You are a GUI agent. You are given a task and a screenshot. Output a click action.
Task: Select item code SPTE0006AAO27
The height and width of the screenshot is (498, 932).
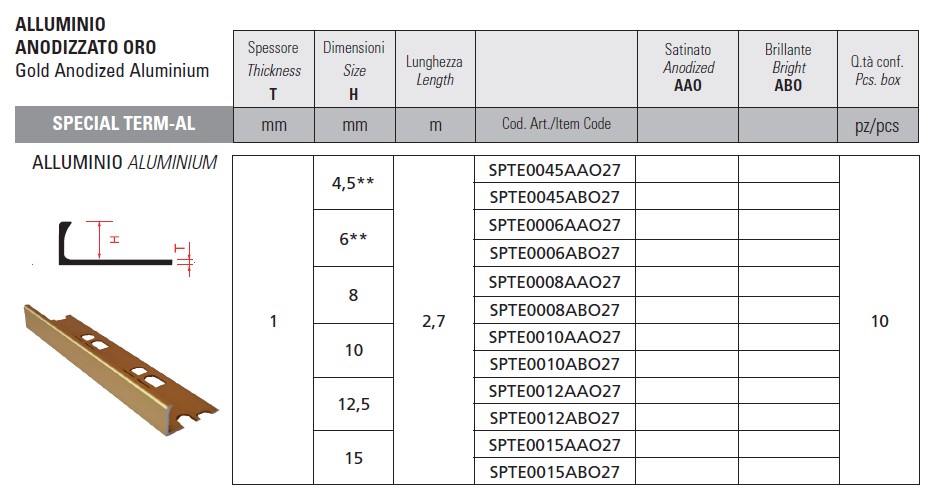coord(555,225)
